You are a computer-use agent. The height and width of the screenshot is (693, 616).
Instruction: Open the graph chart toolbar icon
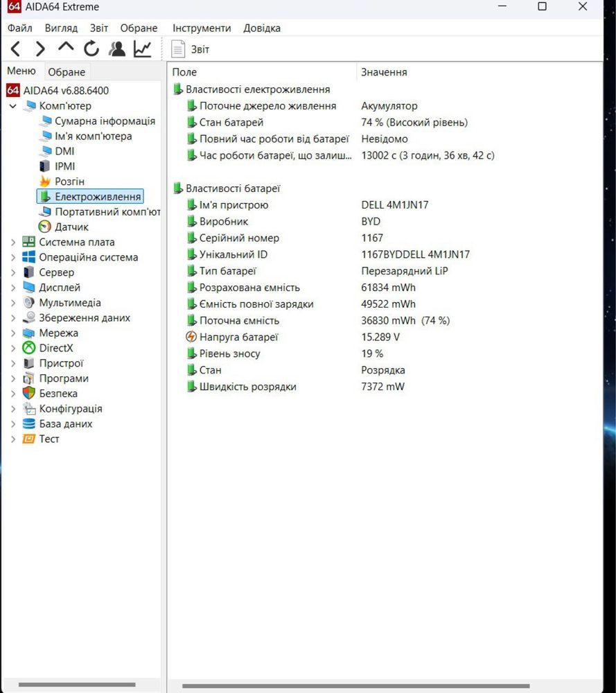(143, 49)
